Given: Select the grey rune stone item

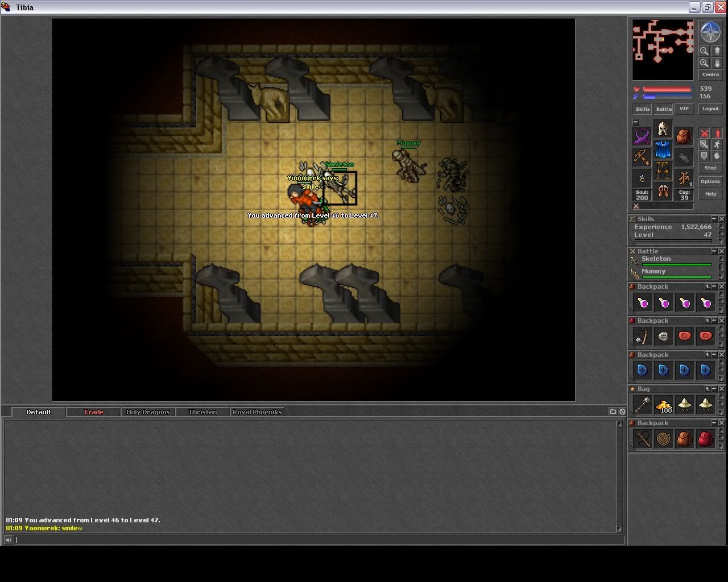Looking at the screenshot, I should [663, 336].
